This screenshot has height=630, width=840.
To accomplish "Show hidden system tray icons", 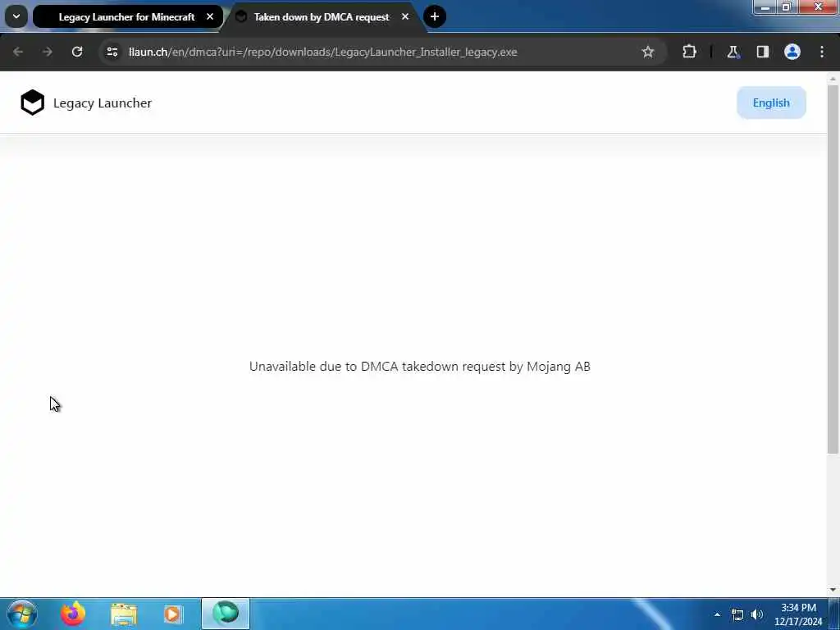I will (717, 614).
